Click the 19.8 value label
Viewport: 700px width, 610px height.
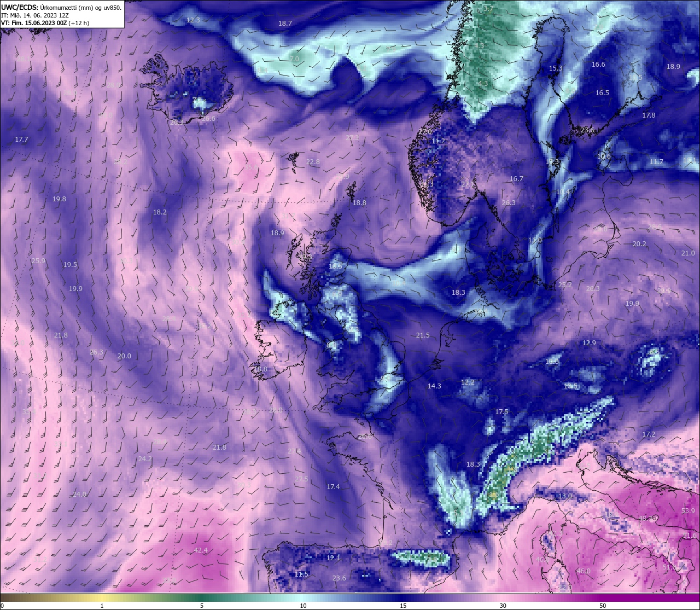59,199
